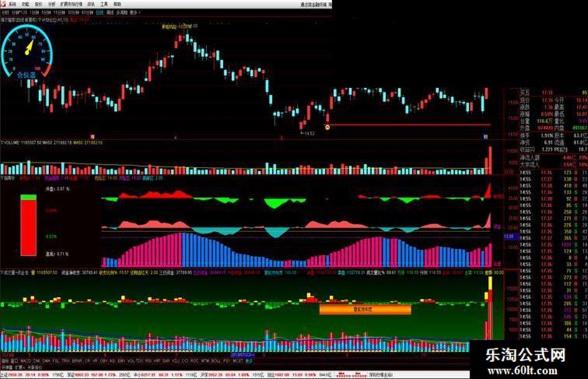Select the ROC indicator tab

(194, 361)
